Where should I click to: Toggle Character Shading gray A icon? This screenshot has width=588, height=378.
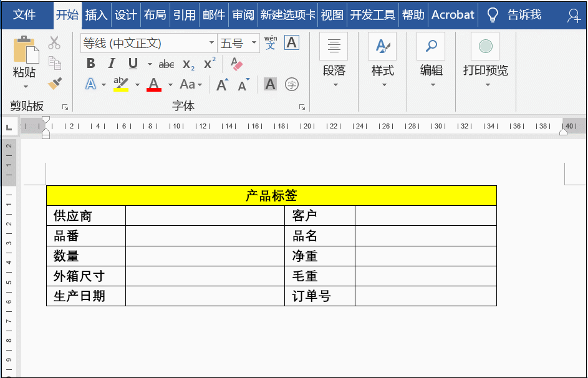pos(270,84)
